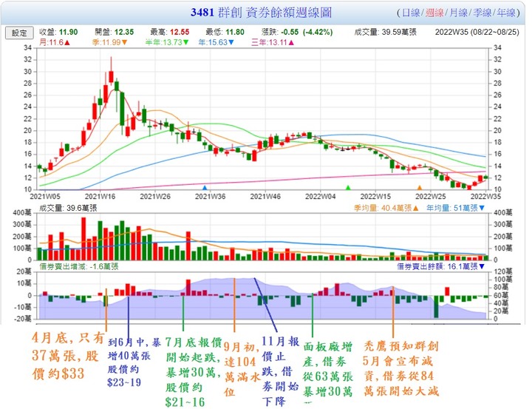Screen dimensions: 532x409
Task: Click the 半年:13.73 half-year average label
Action: click(167, 42)
